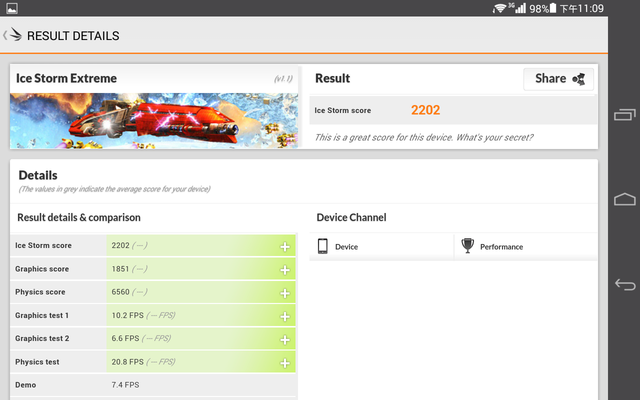
Task: Click the 'Graphics test 1' label
Action: (42, 316)
